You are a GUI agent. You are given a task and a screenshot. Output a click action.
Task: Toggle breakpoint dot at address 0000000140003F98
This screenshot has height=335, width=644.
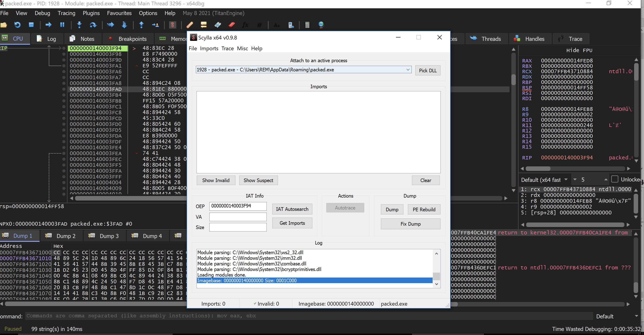64,54
